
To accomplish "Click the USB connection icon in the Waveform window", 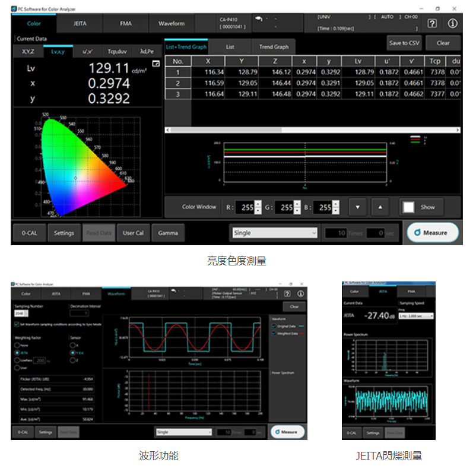I will (173, 291).
